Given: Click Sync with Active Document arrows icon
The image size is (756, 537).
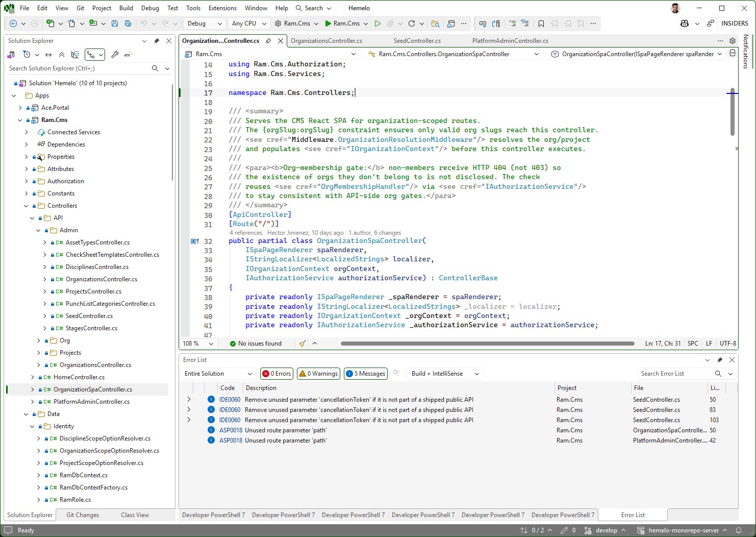Looking at the screenshot, I should [x=48, y=55].
